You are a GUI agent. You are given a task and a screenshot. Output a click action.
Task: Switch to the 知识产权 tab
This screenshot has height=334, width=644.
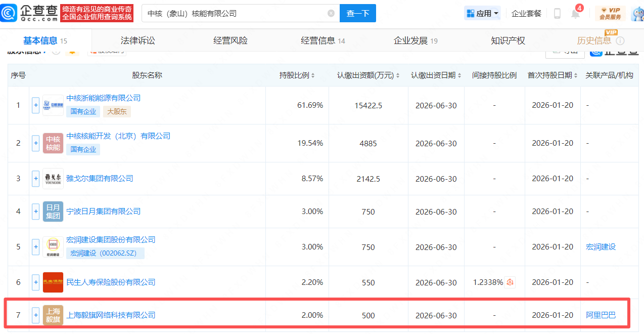point(508,41)
